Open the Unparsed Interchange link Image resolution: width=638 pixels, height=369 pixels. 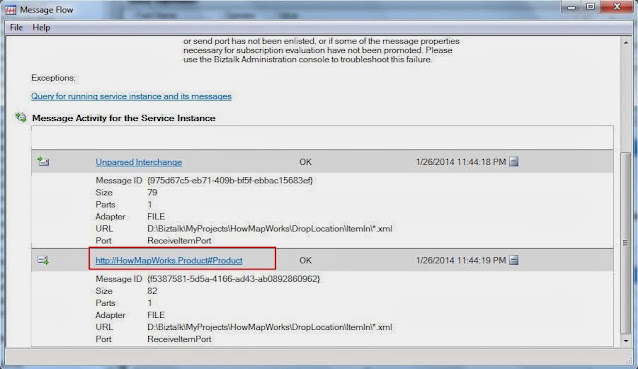[138, 162]
